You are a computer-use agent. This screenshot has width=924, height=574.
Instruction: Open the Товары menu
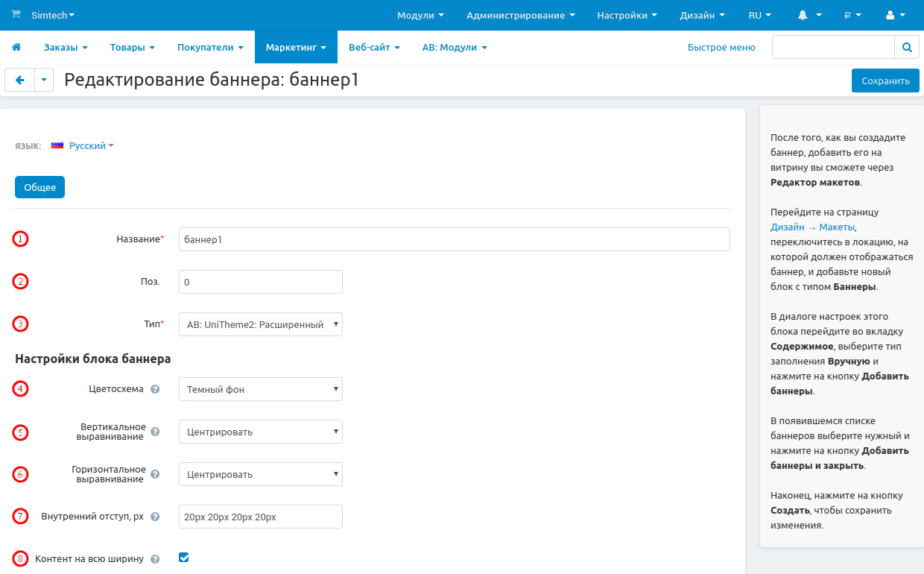coord(132,48)
